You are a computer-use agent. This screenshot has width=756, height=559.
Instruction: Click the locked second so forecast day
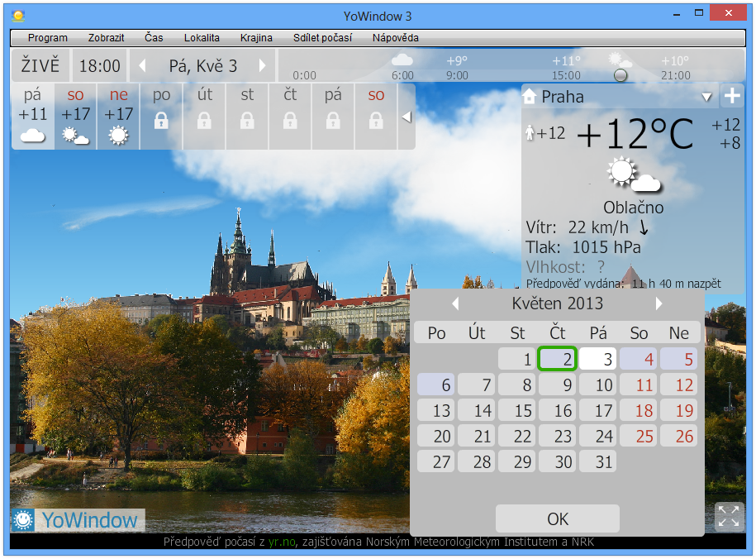click(x=376, y=117)
